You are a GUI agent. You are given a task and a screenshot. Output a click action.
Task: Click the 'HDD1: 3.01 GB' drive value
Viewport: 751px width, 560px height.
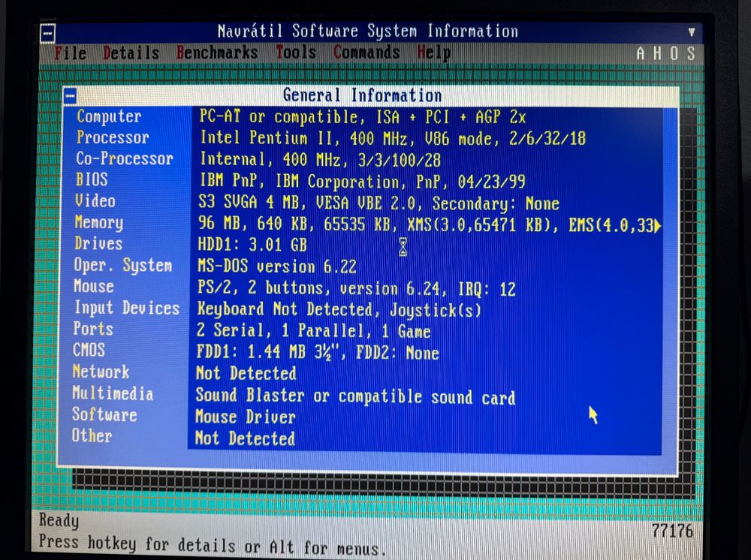click(x=252, y=245)
